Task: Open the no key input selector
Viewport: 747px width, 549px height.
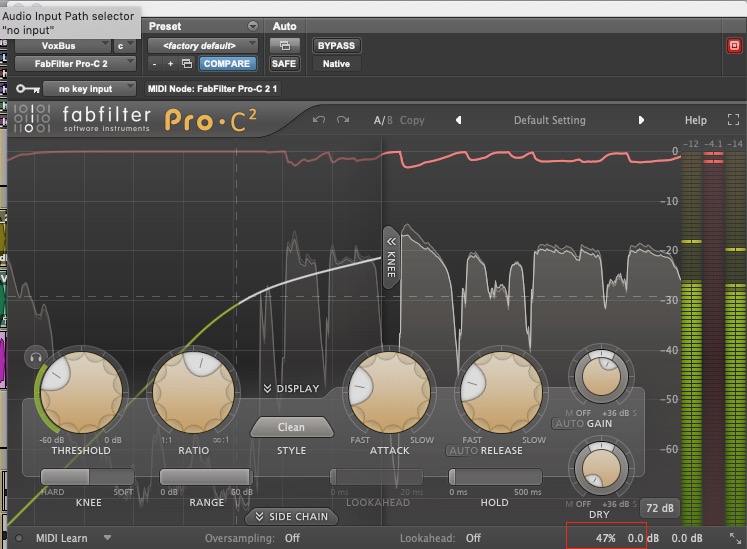Action: (90, 89)
